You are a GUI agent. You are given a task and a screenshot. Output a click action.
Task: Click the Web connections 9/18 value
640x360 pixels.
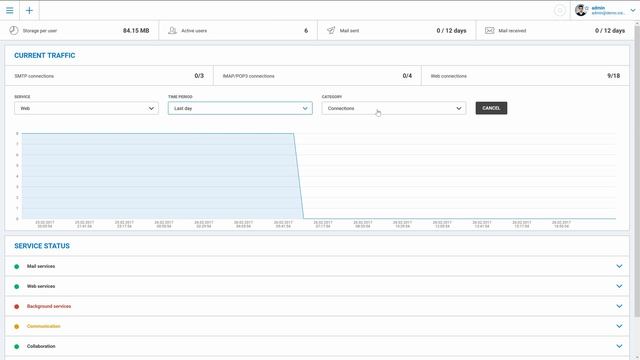click(613, 76)
